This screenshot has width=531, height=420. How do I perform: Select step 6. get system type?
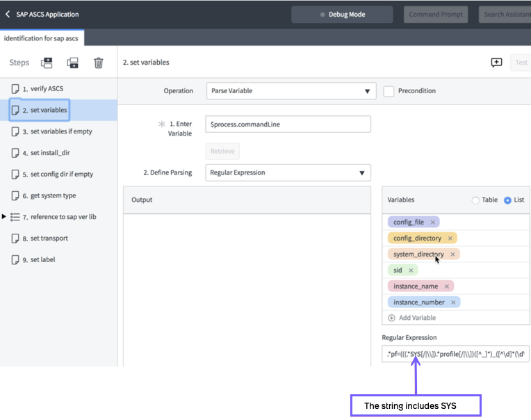58,195
